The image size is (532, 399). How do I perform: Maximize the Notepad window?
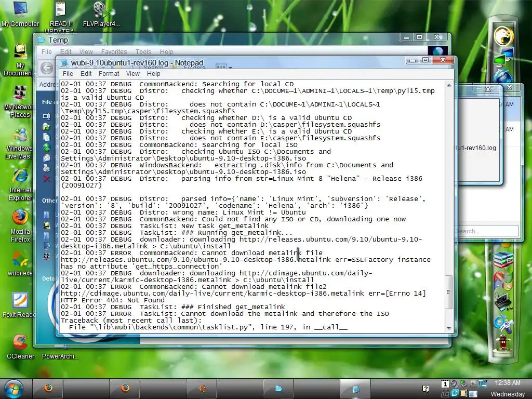coord(425,60)
